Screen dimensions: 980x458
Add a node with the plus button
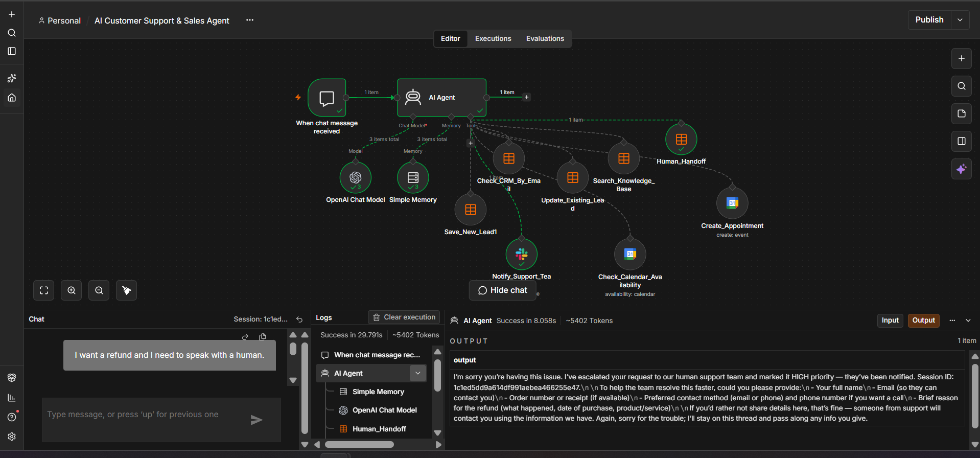pos(961,58)
